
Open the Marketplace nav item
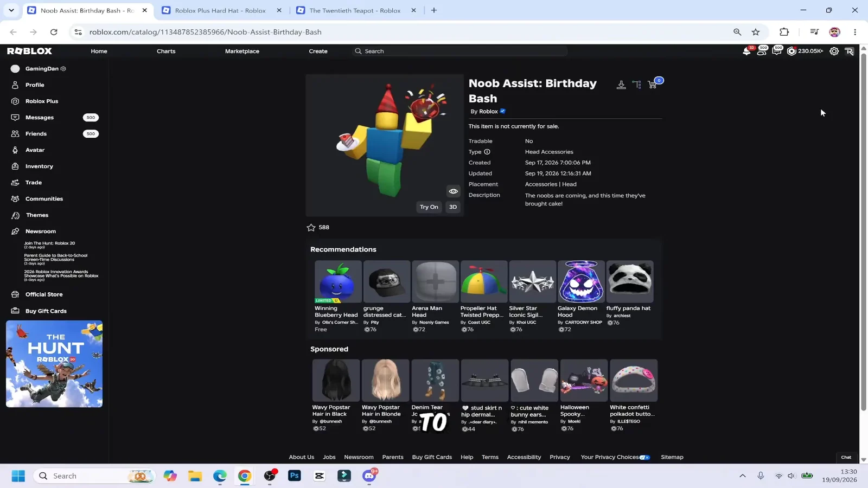coord(242,51)
